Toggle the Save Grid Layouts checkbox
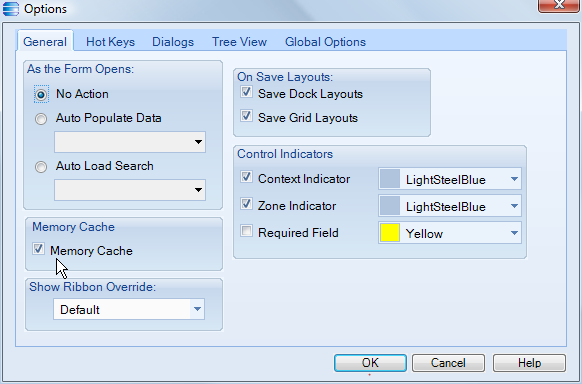 click(246, 115)
